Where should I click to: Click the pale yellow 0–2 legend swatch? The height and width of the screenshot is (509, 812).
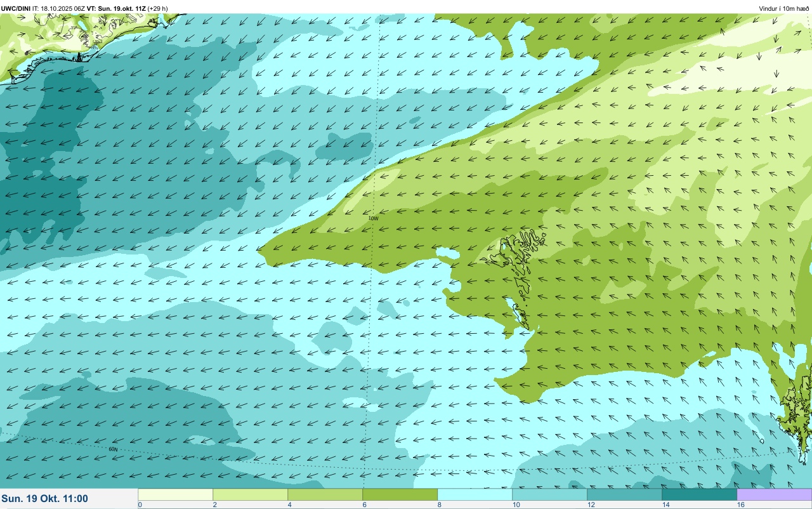click(176, 494)
